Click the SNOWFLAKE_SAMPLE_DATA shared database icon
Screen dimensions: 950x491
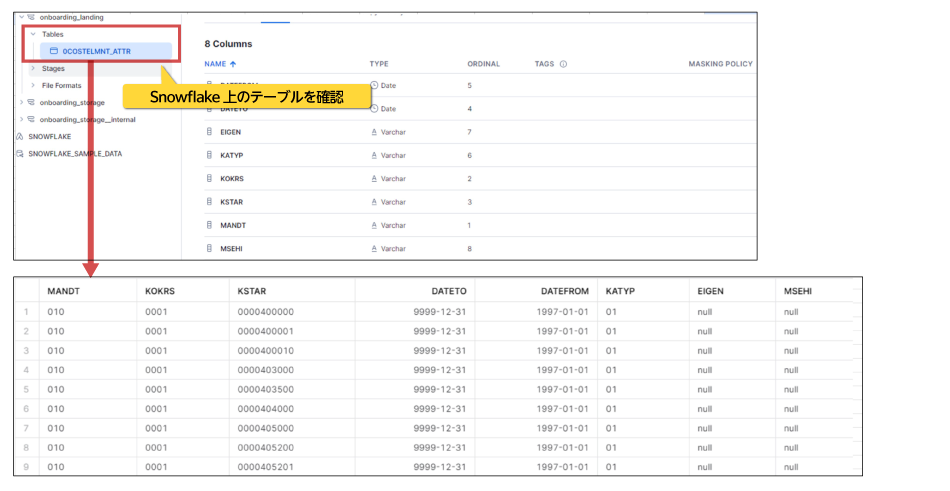(x=21, y=154)
